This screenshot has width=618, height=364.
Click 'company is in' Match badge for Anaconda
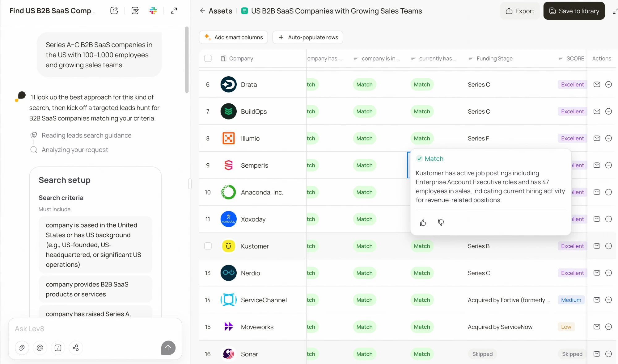click(364, 192)
